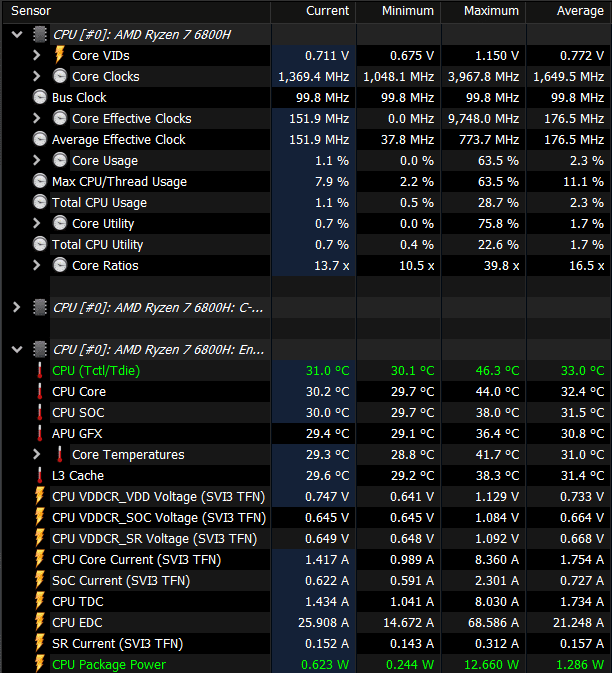This screenshot has height=673, width=612.
Task: Click the Average column header
Action: 569,11
